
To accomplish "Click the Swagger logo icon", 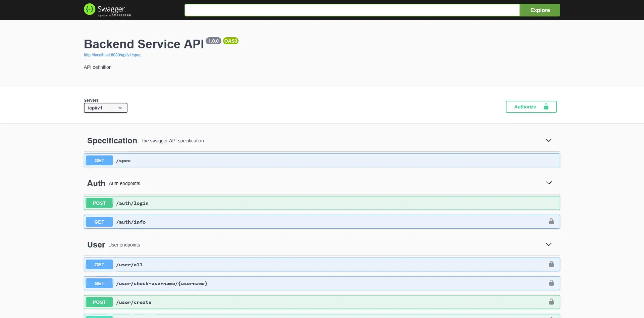I will click(x=90, y=9).
